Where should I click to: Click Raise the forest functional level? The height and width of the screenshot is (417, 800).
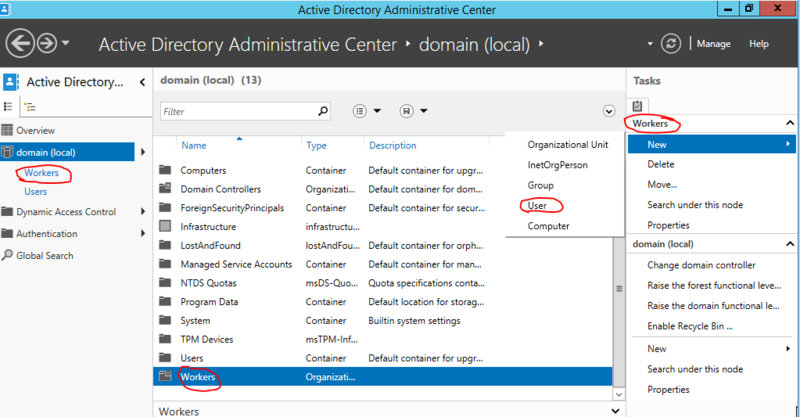pyautogui.click(x=714, y=285)
